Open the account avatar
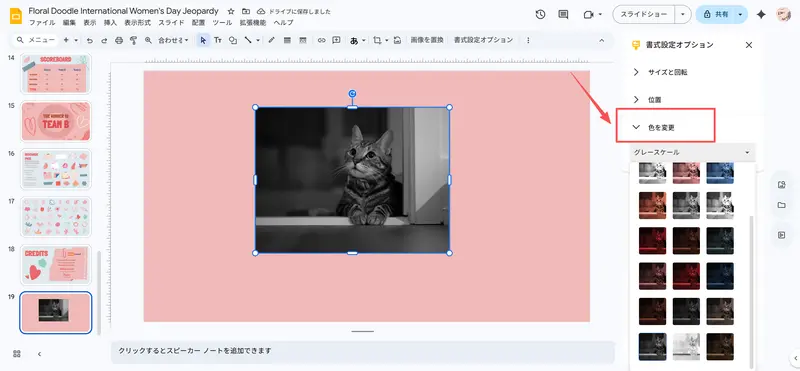 (x=783, y=14)
